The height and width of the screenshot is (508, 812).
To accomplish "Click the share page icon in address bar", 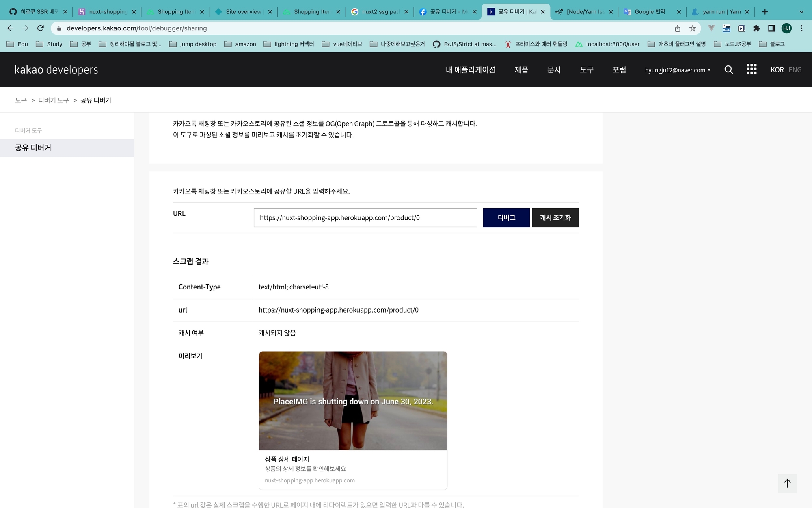I will 678,28.
